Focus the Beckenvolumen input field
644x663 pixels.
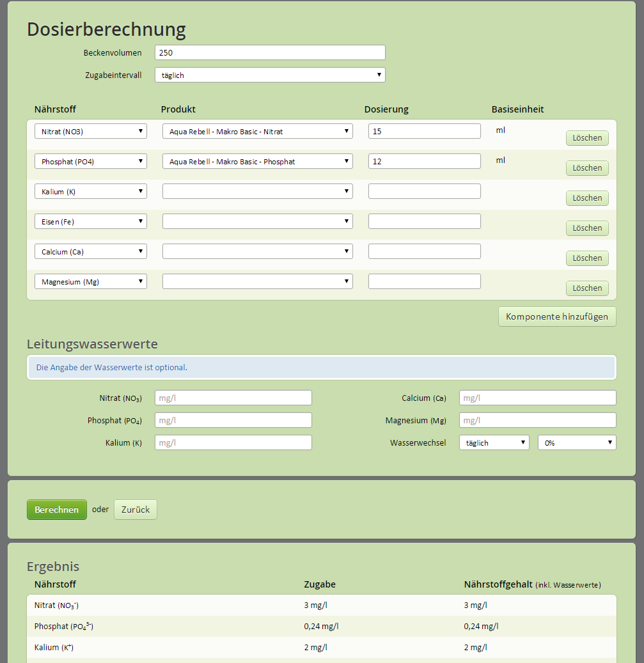[270, 52]
